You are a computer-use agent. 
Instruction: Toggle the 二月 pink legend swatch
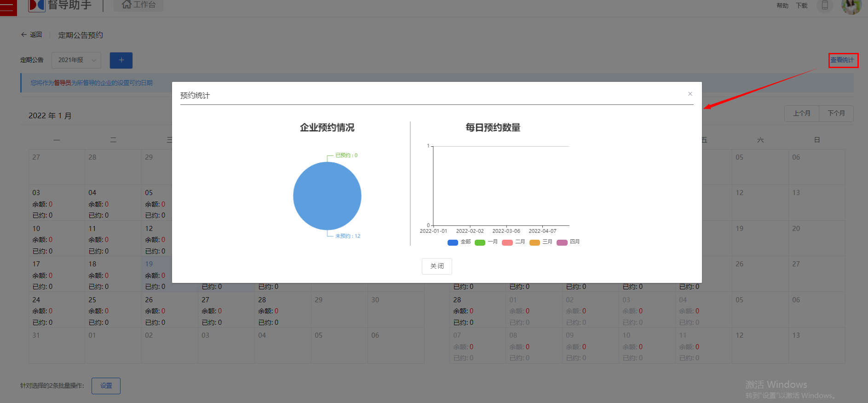click(x=507, y=242)
